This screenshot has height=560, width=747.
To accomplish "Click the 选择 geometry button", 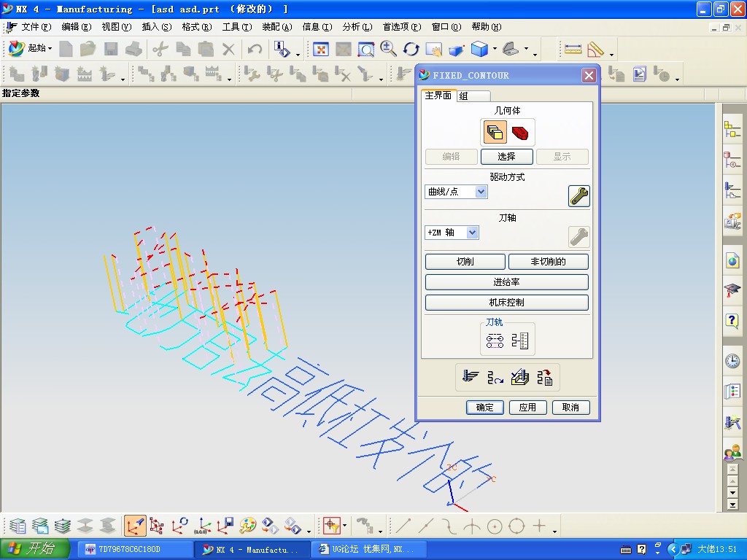I will click(x=506, y=157).
